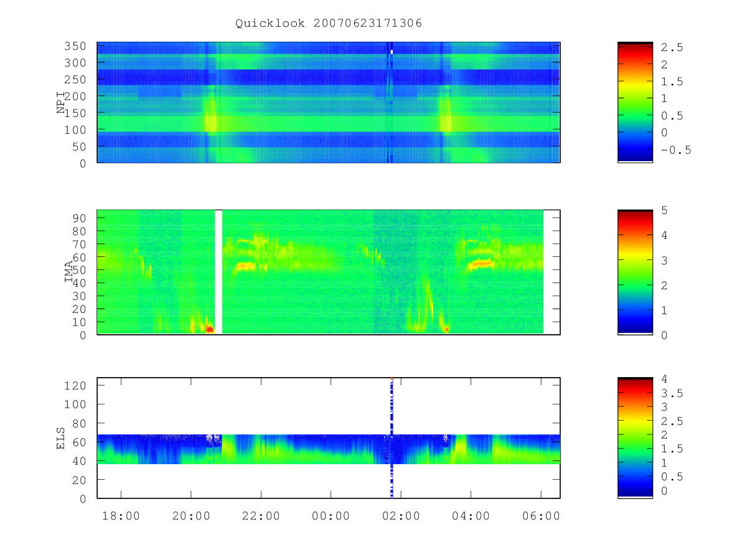The width and height of the screenshot is (747, 560).
Task: Click the 120 tick on ELS axis
Action: click(x=76, y=385)
